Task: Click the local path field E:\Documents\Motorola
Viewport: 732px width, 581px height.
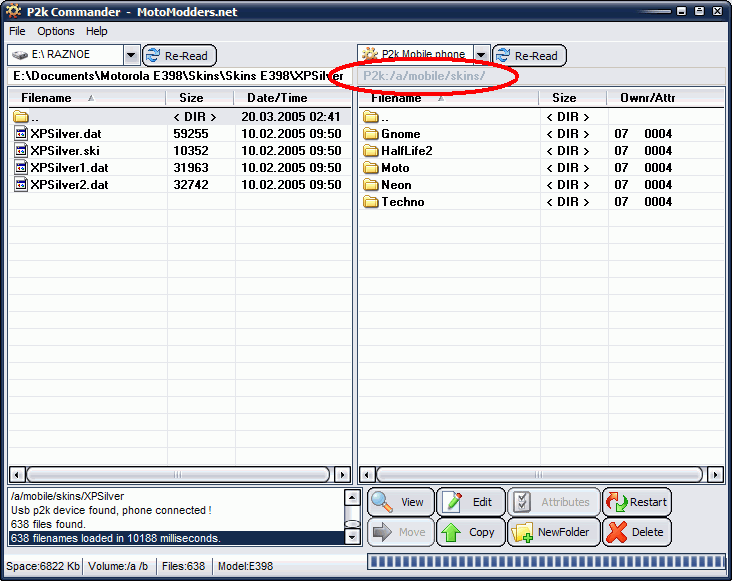Action: pos(180,76)
